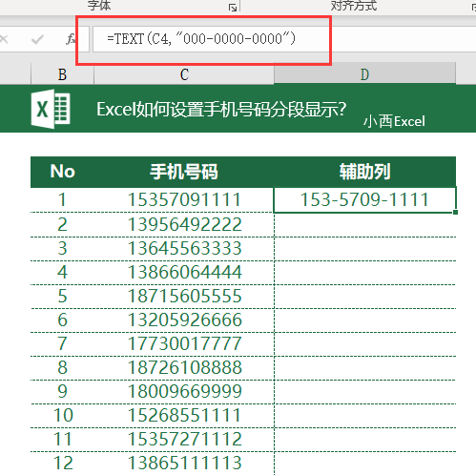Select empty helper cell beside 18715605555

coord(364,296)
